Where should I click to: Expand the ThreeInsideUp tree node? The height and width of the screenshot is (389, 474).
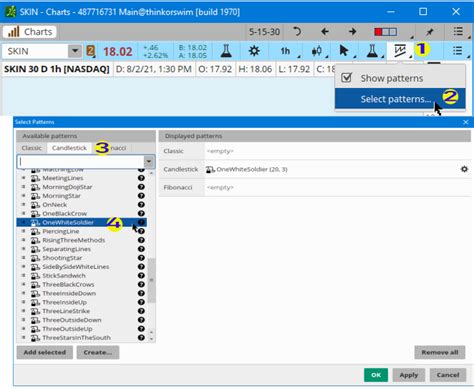tap(23, 302)
